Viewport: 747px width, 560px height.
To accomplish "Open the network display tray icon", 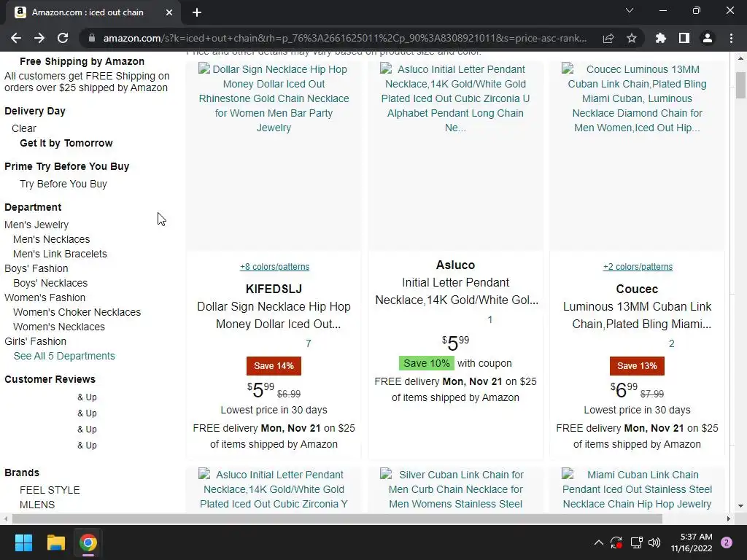I will coord(636,542).
